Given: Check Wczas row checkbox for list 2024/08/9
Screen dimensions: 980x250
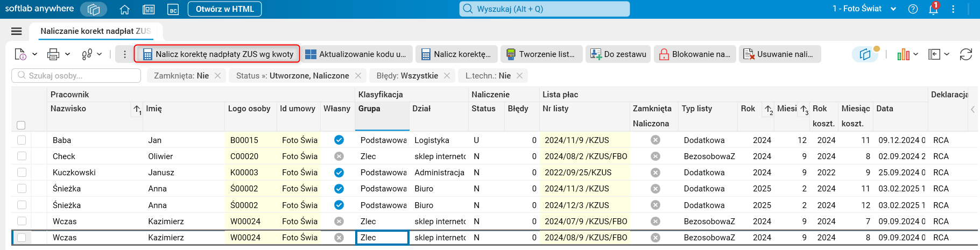Looking at the screenshot, I should pyautogui.click(x=22, y=237).
